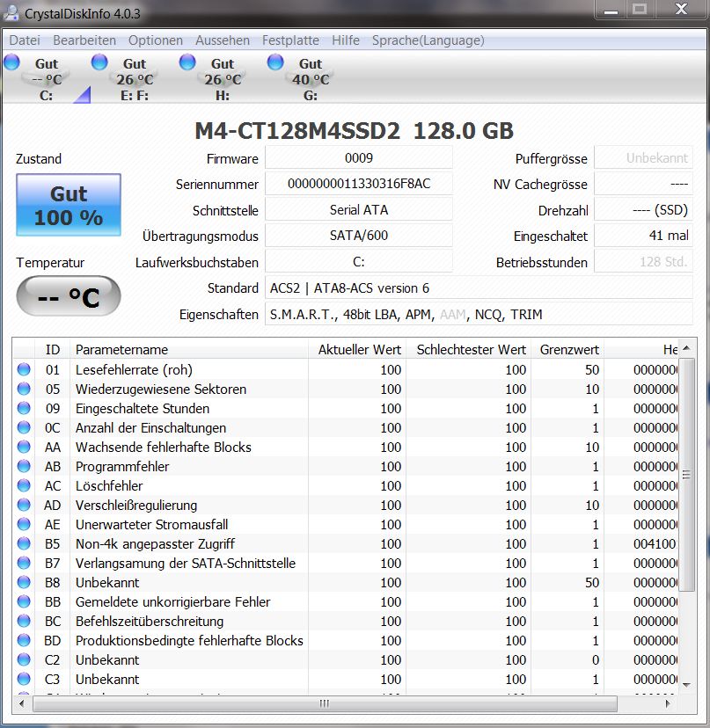This screenshot has width=710, height=728.
Task: Click status dot for Programmfehler row
Action: coord(24,466)
